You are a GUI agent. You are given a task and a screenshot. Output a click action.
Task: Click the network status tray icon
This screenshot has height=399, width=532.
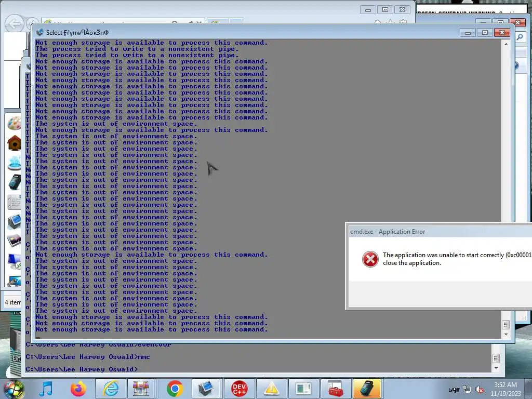click(x=467, y=390)
